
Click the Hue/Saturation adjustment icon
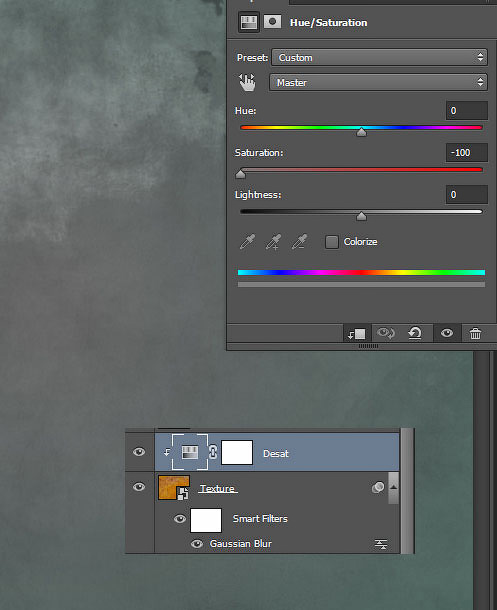(249, 22)
